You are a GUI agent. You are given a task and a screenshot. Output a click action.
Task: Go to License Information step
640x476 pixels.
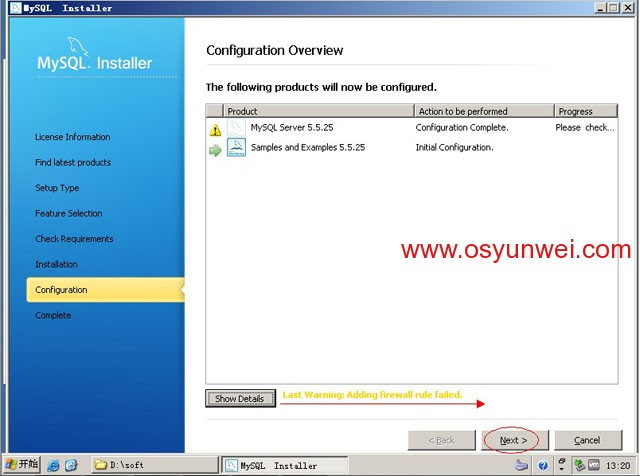click(73, 137)
